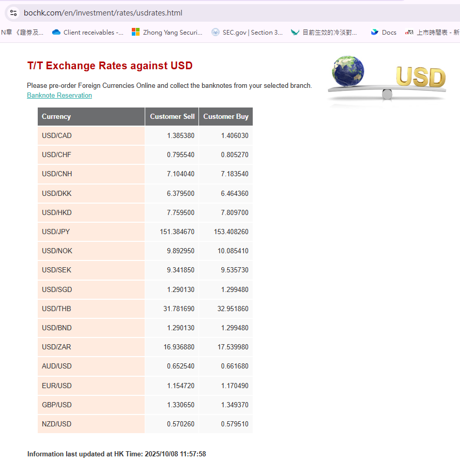The width and height of the screenshot is (460, 476).
Task: Click the green bird bookmark icon
Action: tap(295, 32)
